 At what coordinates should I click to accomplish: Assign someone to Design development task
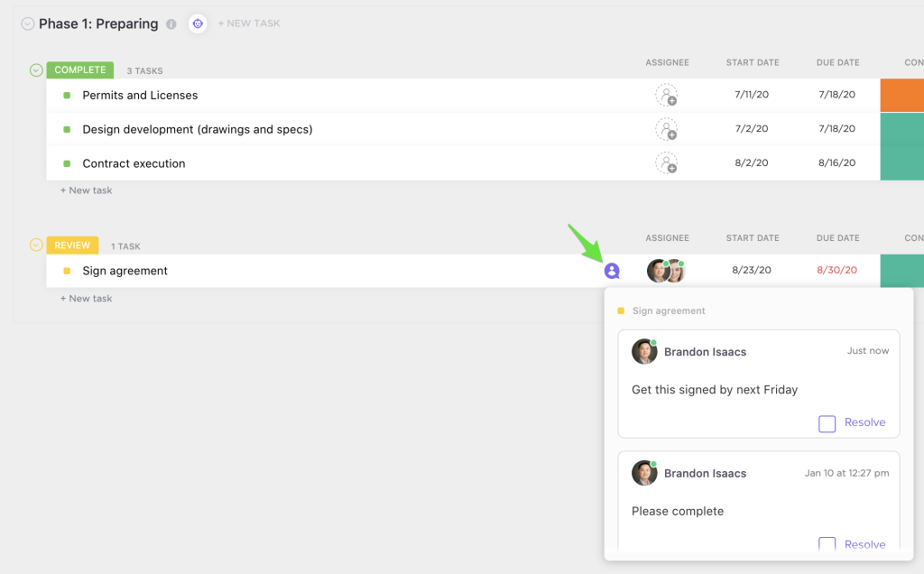[x=667, y=129]
